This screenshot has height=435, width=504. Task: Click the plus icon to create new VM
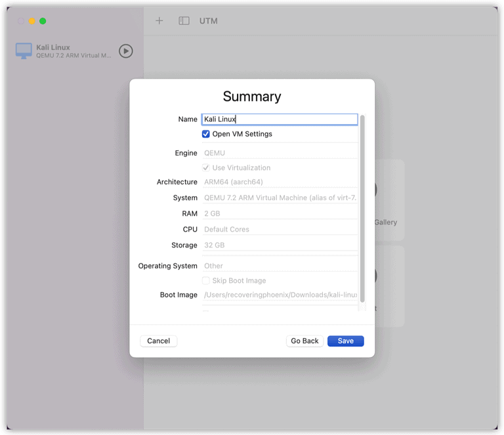[159, 21]
